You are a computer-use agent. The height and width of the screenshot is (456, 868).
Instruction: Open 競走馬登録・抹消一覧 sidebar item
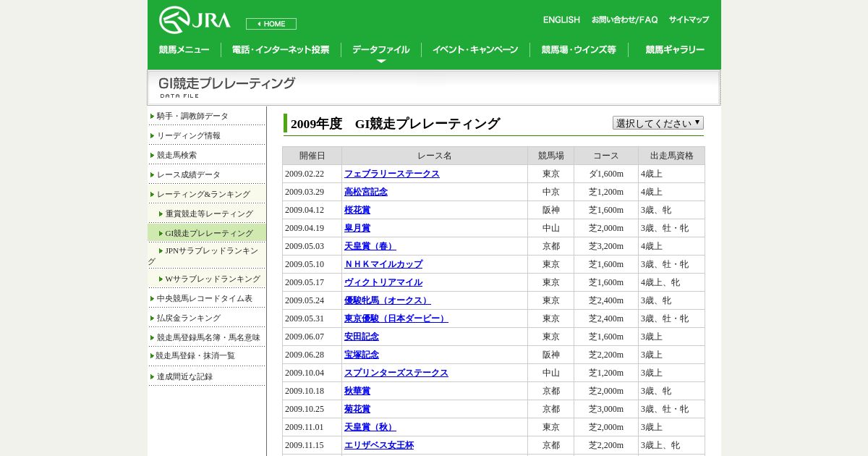click(x=195, y=355)
